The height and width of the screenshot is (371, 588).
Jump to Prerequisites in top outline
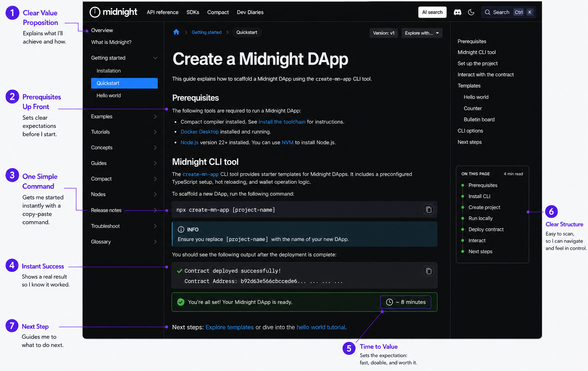point(472,41)
